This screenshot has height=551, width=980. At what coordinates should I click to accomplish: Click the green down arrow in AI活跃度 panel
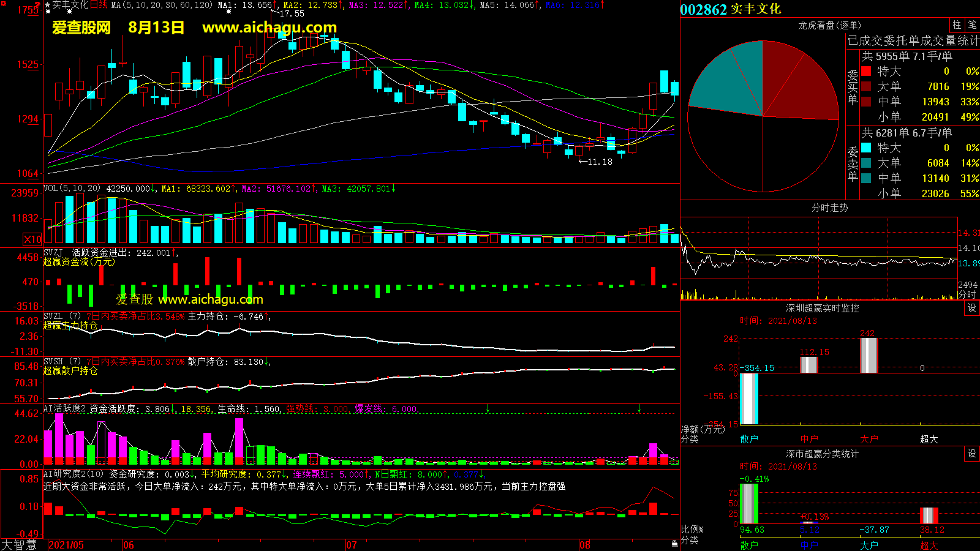pyautogui.click(x=488, y=408)
